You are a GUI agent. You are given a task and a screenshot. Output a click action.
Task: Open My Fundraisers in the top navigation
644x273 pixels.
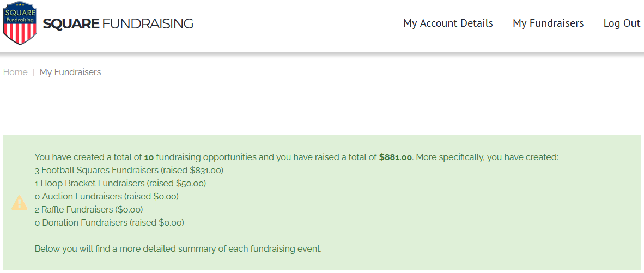[548, 23]
